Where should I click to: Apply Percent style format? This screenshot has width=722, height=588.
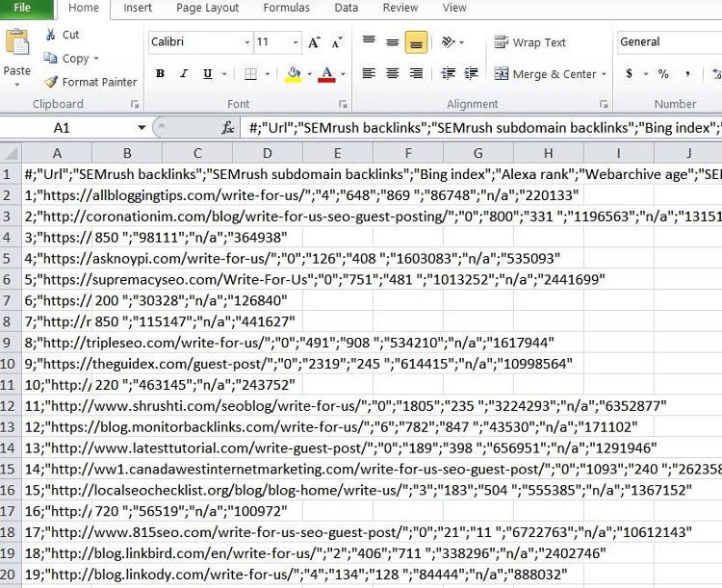point(663,74)
